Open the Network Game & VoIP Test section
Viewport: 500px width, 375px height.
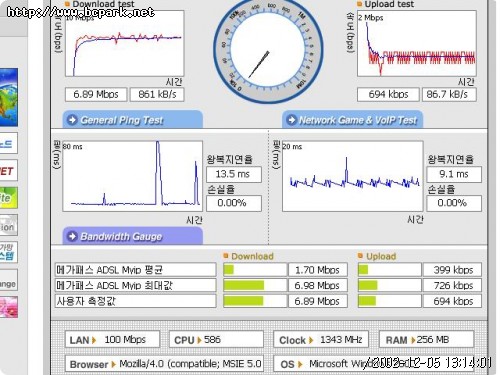click(x=353, y=120)
